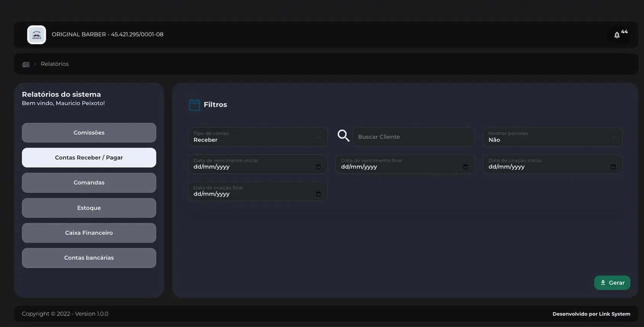Click the Copyright © 2022 version text
The width and height of the screenshot is (644, 327).
coord(65,314)
